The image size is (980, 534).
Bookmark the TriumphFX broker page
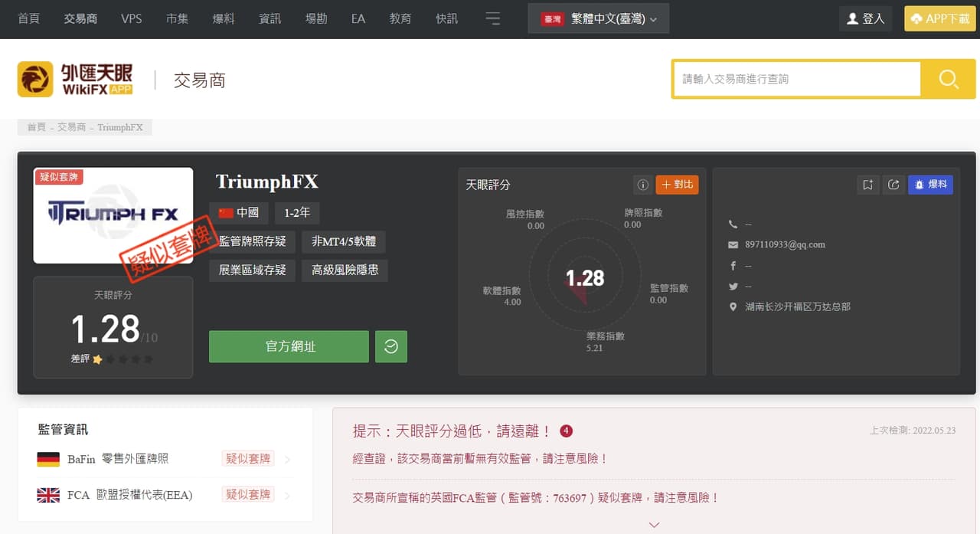coord(867,185)
